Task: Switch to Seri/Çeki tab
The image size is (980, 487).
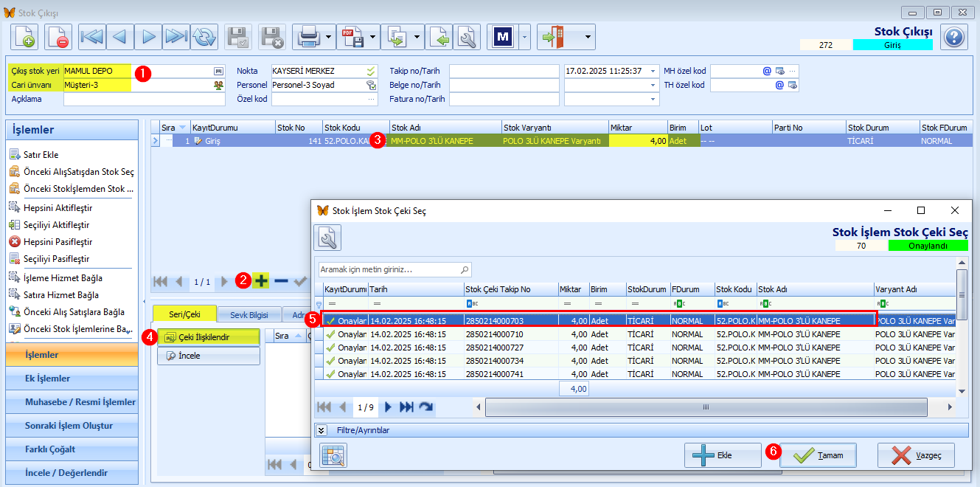Action: tap(184, 314)
